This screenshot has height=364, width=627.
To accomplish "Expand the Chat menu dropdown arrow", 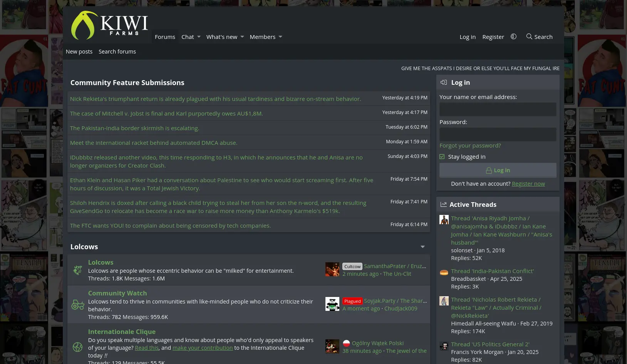I will coord(199,37).
